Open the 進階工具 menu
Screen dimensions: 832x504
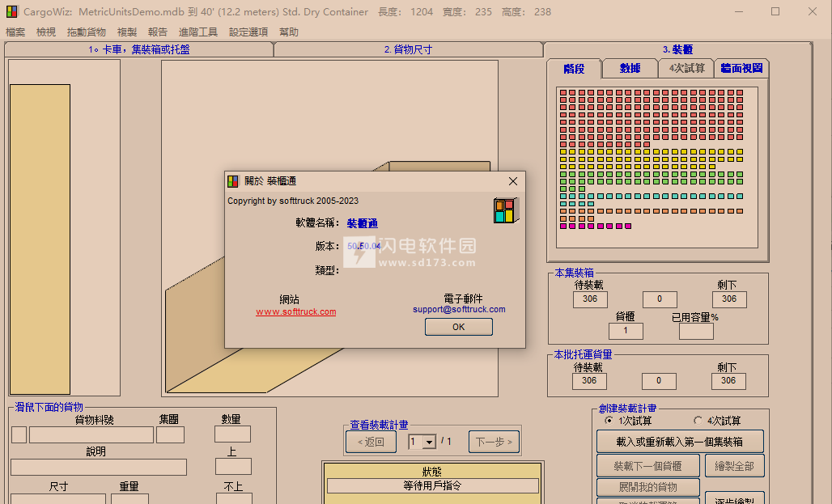pyautogui.click(x=198, y=32)
